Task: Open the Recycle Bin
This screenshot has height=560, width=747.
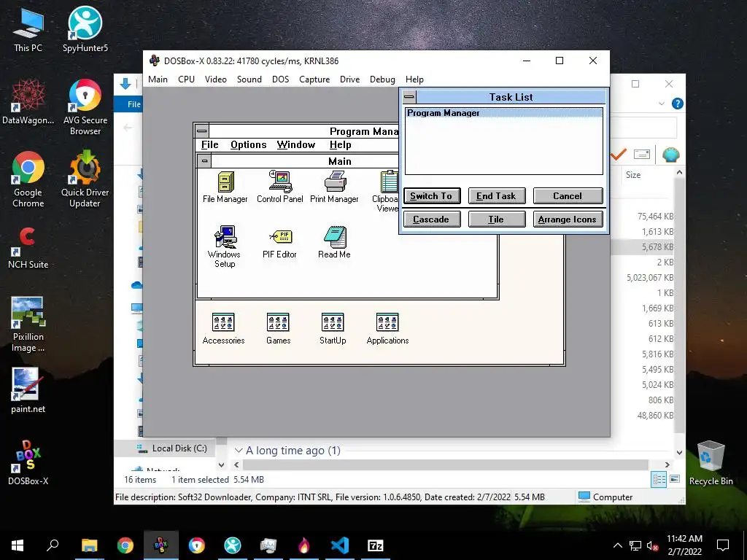Action: tap(711, 462)
